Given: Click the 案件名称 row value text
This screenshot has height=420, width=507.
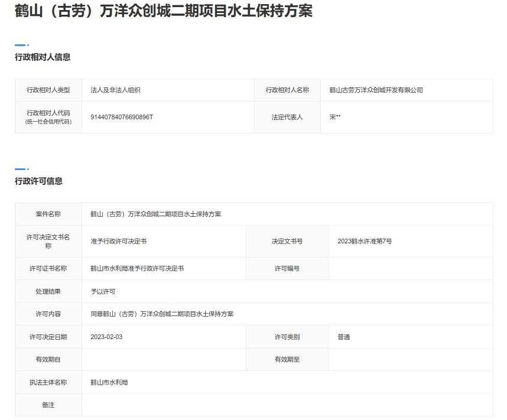Looking at the screenshot, I should [x=155, y=214].
